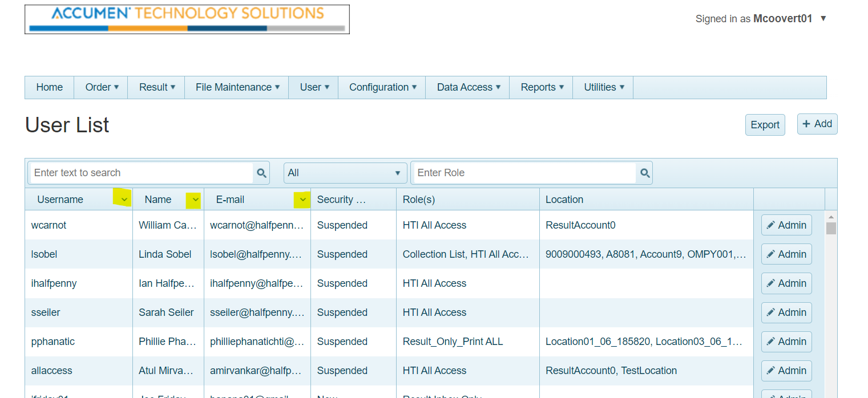Viewport: 868px width, 398px height.
Task: Open the All status dropdown filter
Action: click(x=345, y=173)
